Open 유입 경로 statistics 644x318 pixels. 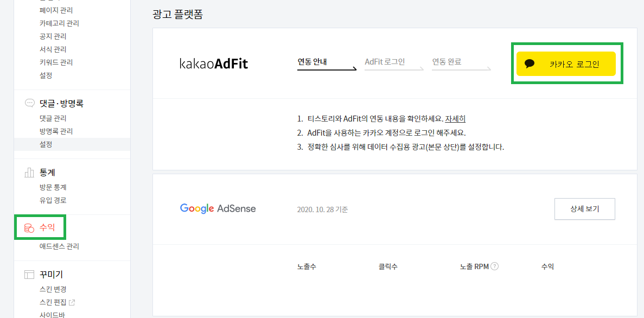click(x=53, y=200)
